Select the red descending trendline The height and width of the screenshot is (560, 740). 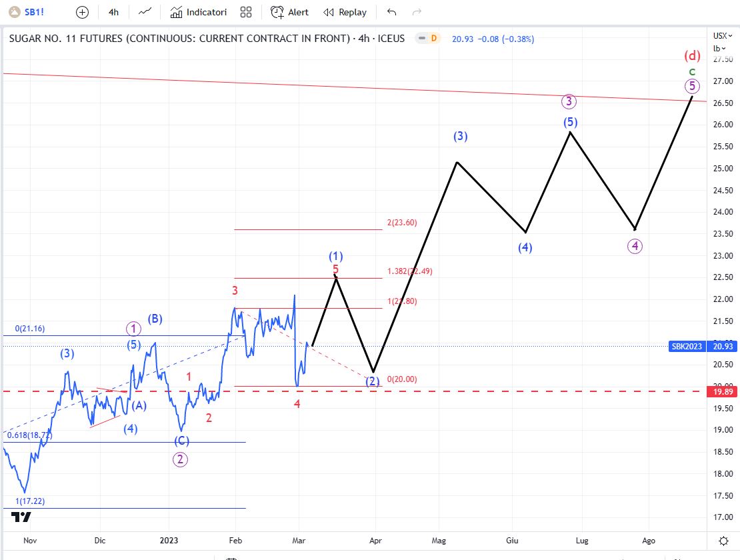coord(354,87)
